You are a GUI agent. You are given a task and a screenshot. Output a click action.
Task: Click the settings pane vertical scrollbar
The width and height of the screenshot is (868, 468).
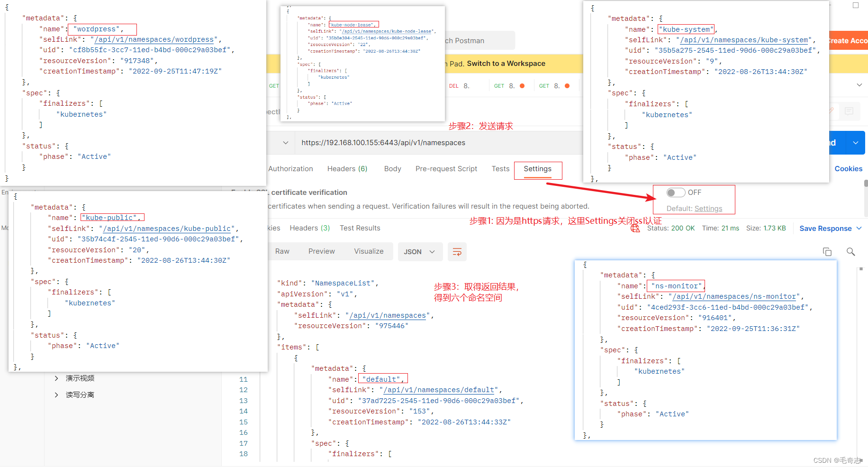866,183
